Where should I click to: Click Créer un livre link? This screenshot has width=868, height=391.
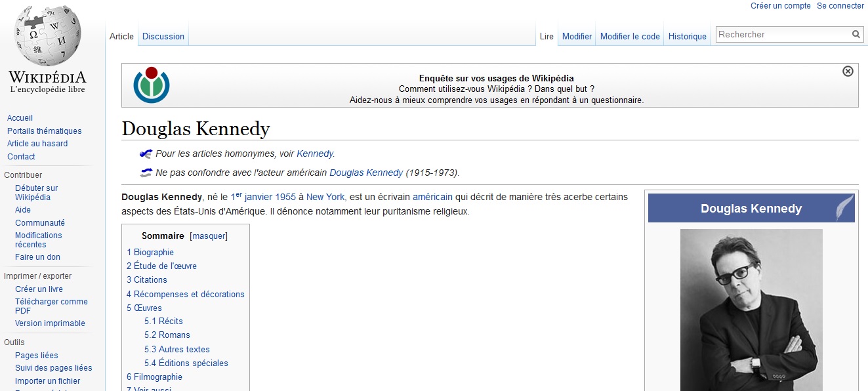(x=39, y=289)
